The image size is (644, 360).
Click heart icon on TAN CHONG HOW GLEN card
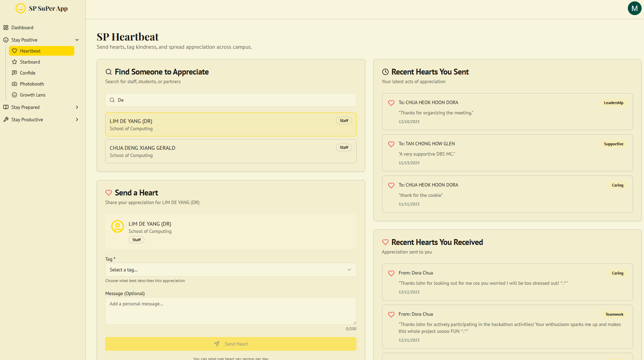(x=391, y=144)
